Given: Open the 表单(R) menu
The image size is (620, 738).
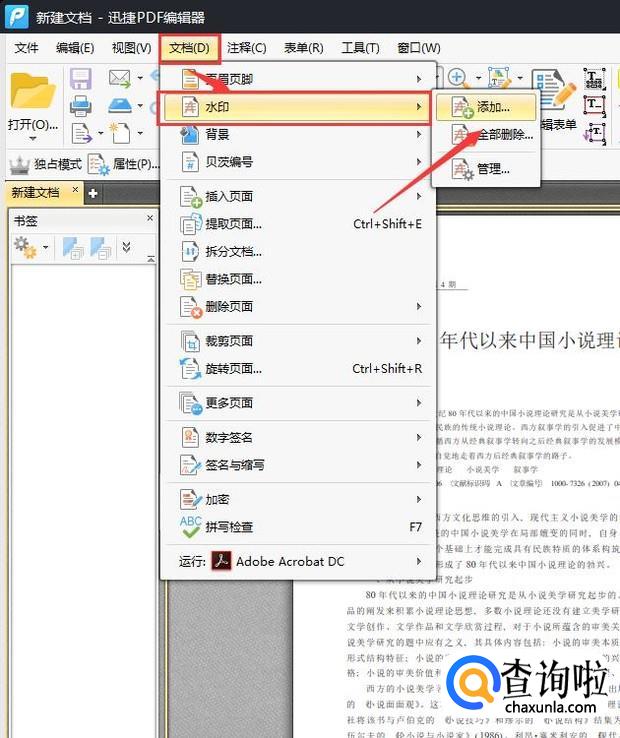Looking at the screenshot, I should pos(304,48).
